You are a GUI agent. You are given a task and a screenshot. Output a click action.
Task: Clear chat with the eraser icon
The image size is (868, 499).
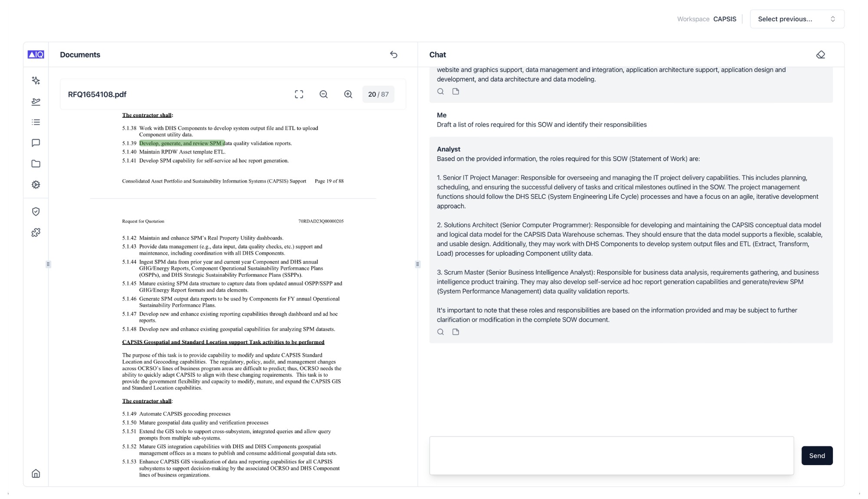pyautogui.click(x=820, y=55)
